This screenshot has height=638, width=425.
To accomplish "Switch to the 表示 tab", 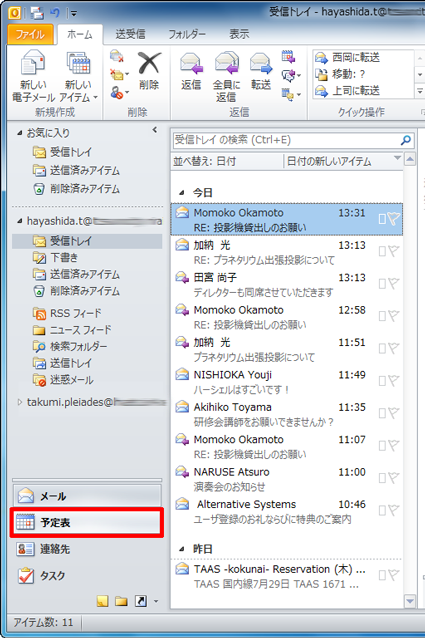I will (x=239, y=35).
